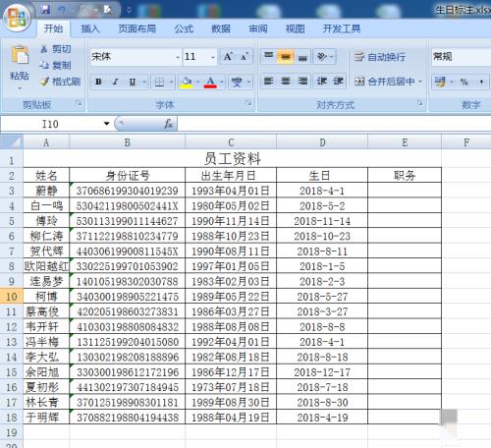Click the Save icon in quick access toolbar

coord(45,10)
